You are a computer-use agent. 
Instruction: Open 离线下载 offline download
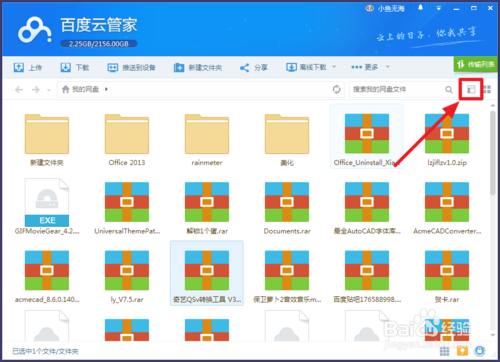pyautogui.click(x=306, y=67)
